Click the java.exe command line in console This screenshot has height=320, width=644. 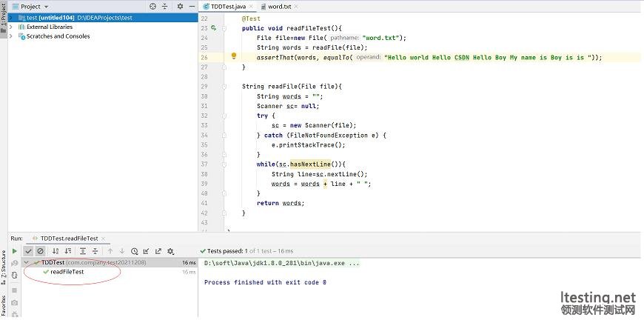click(281, 263)
